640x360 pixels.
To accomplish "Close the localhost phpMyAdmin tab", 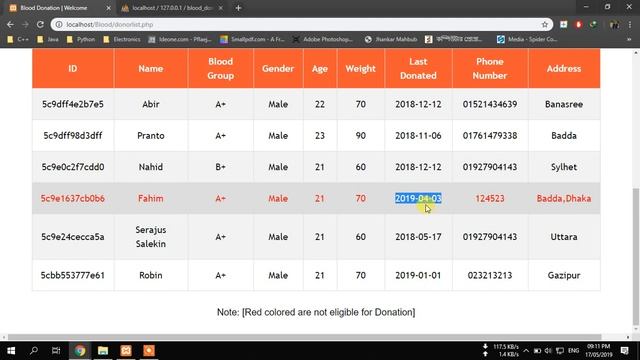I will point(220,8).
